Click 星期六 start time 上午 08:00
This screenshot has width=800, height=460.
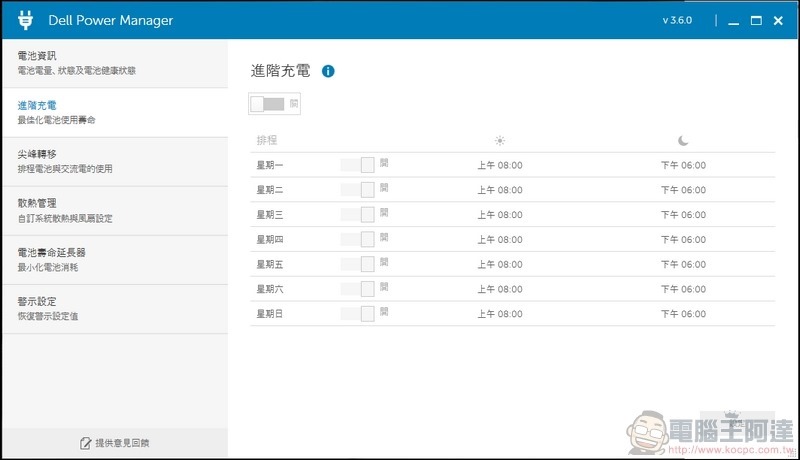click(499, 289)
